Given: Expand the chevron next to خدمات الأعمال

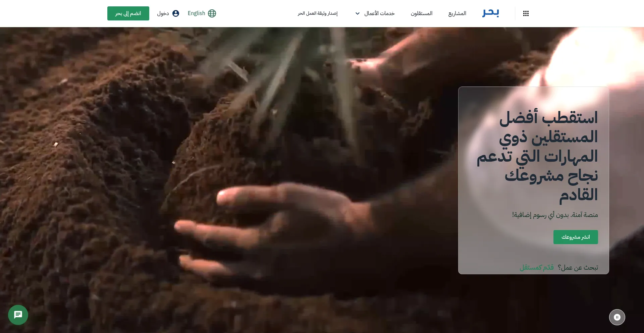Looking at the screenshot, I should pos(358,13).
